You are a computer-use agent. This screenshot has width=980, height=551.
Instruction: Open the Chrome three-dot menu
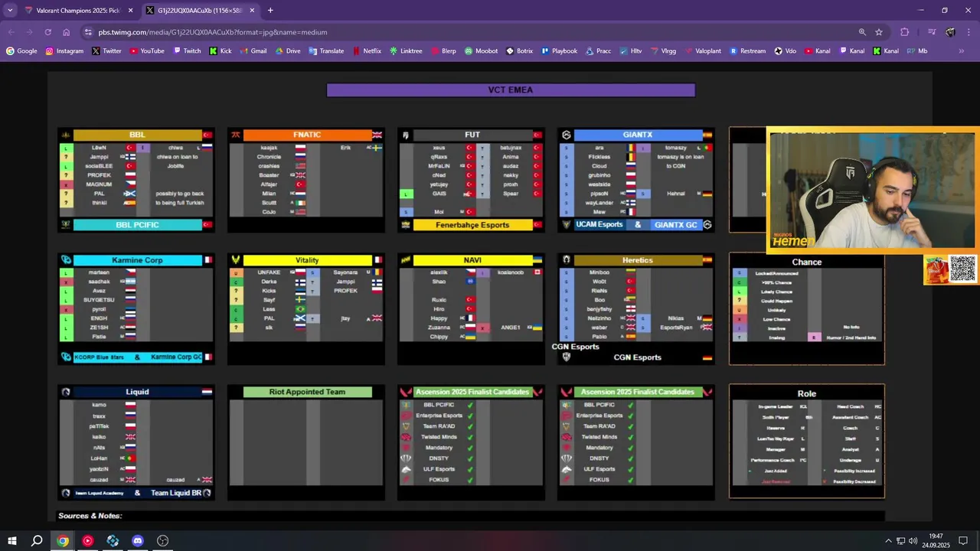pos(969,32)
